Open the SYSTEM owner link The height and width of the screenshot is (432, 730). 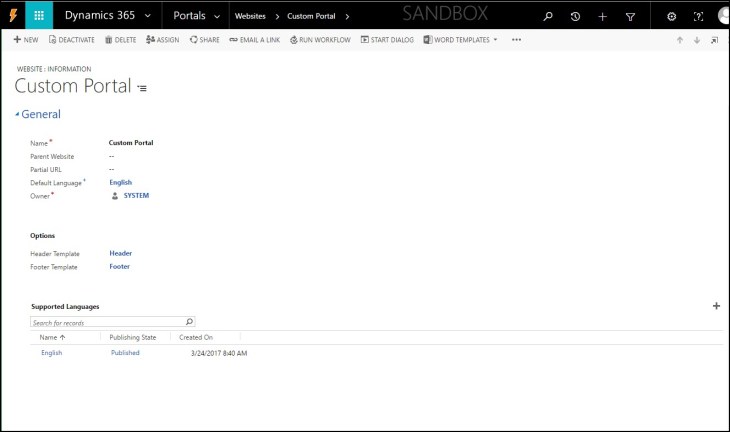135,196
